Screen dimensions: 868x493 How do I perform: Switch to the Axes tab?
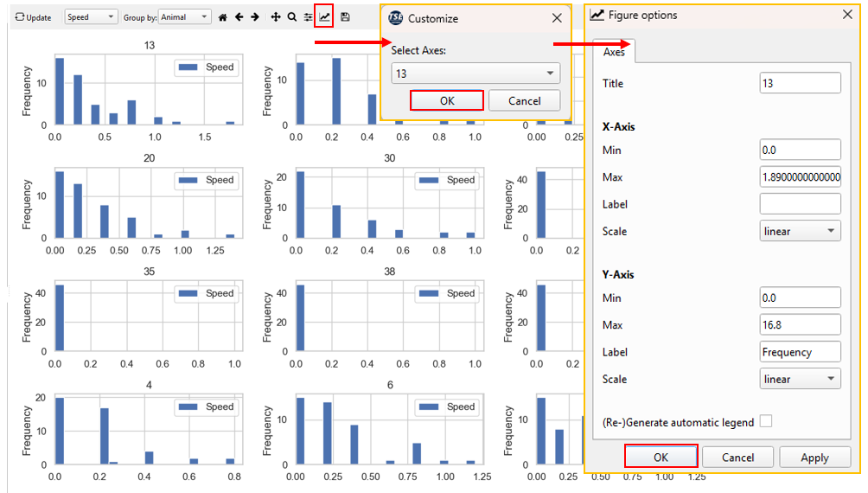(615, 52)
